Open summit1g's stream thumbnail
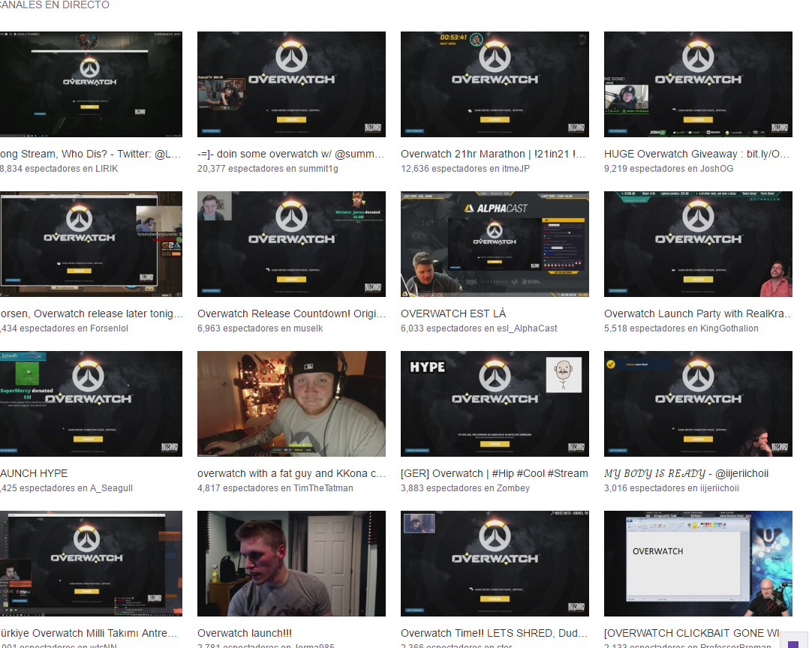 [x=291, y=84]
